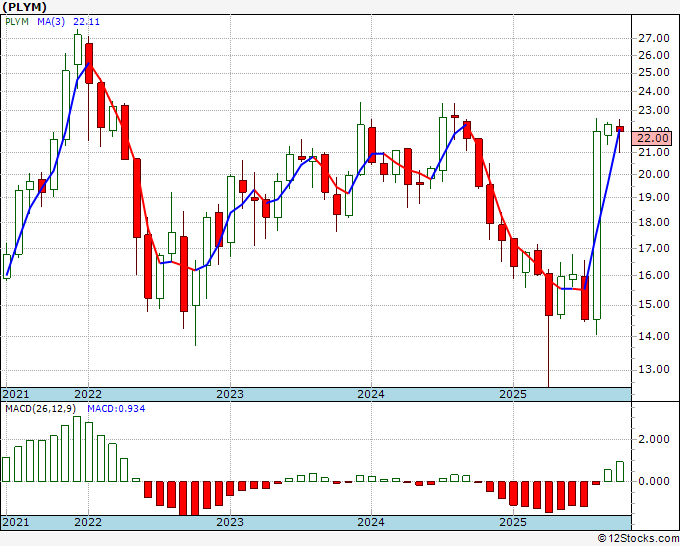The width and height of the screenshot is (680, 546).
Task: Click the 18.00 price axis label
Action: tap(654, 222)
